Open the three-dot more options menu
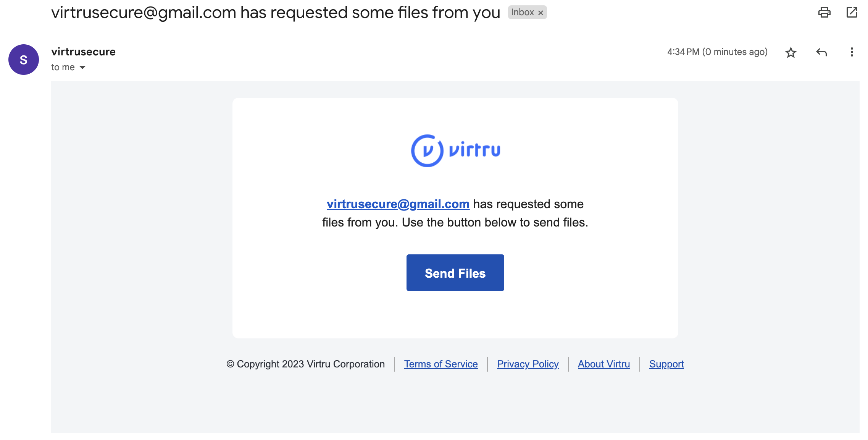Screen dimensions: 868x440 point(852,52)
